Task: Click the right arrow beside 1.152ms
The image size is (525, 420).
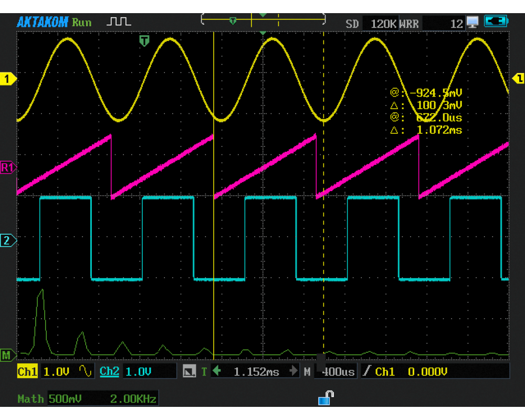Action: (x=293, y=372)
